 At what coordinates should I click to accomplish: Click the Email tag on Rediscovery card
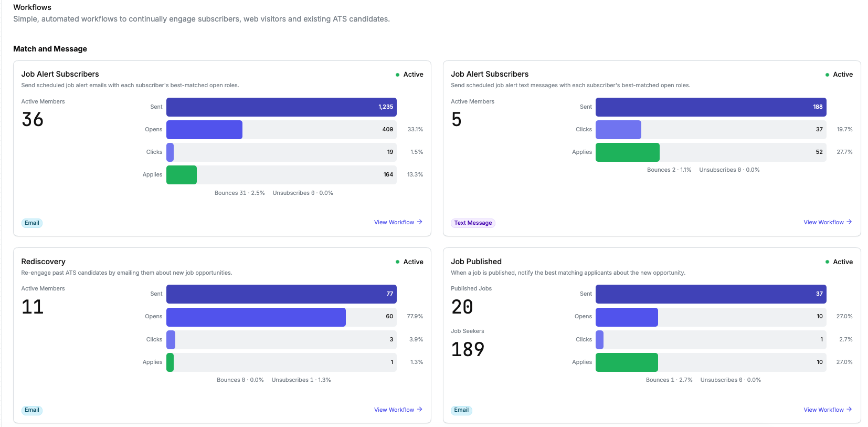pyautogui.click(x=32, y=410)
